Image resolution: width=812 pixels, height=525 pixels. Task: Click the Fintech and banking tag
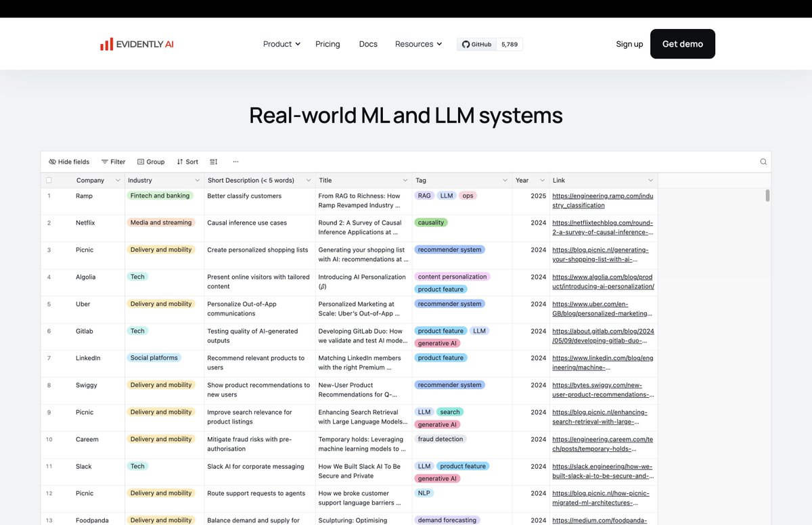[160, 196]
